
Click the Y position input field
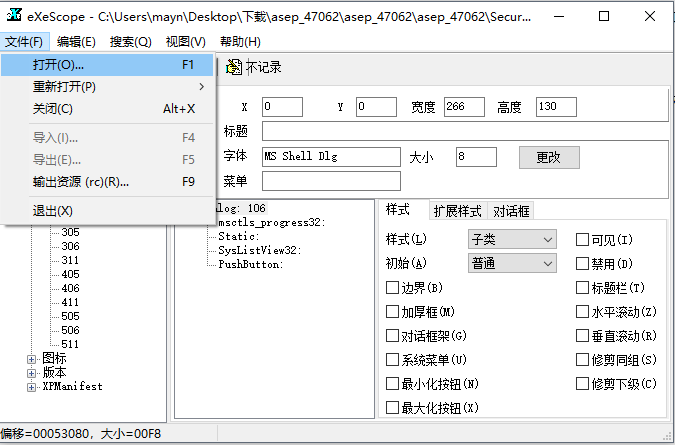pos(376,107)
